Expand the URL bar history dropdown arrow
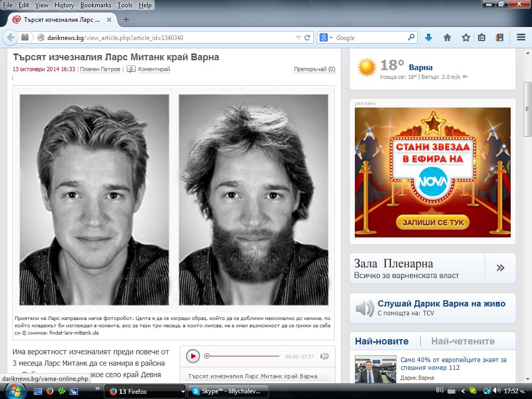 [x=298, y=37]
